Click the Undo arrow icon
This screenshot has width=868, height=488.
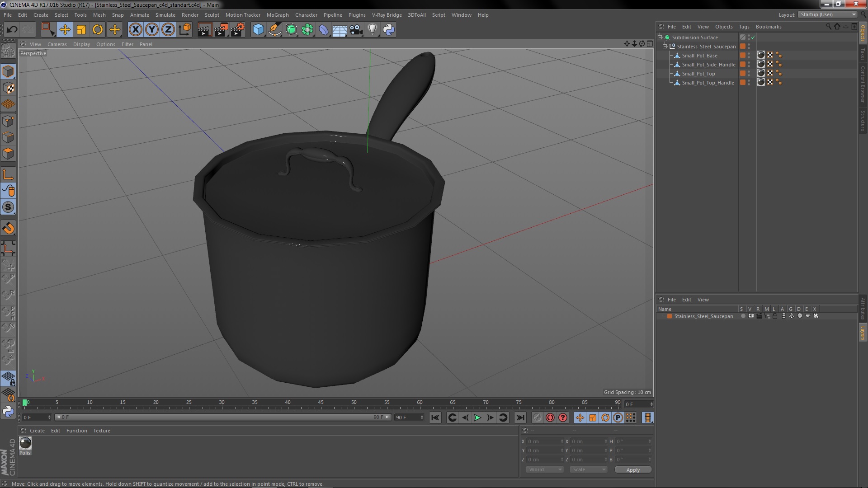tap(12, 30)
